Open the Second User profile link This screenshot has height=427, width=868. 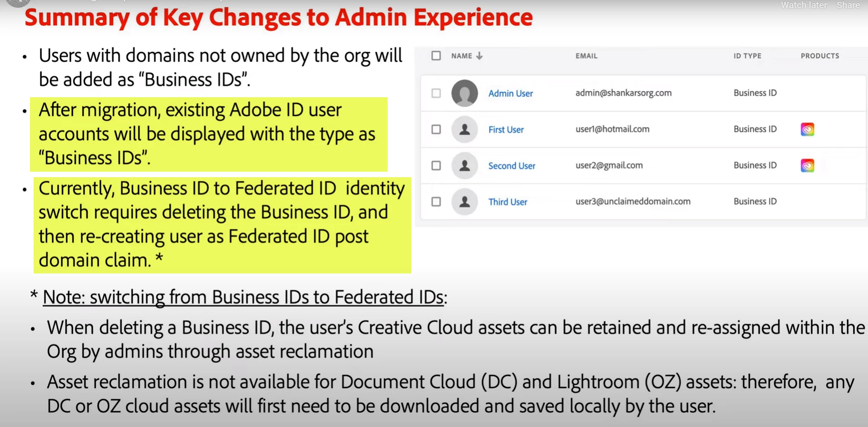click(x=512, y=166)
